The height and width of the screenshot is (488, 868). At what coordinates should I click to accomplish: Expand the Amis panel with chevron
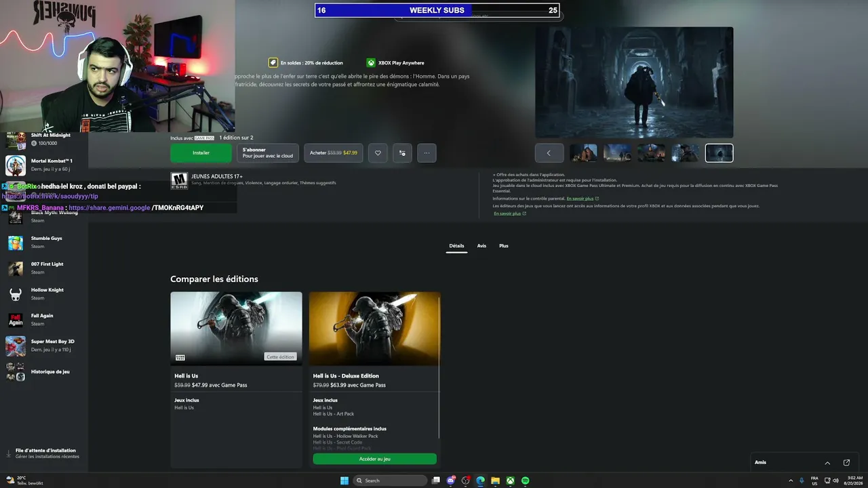coord(827,463)
